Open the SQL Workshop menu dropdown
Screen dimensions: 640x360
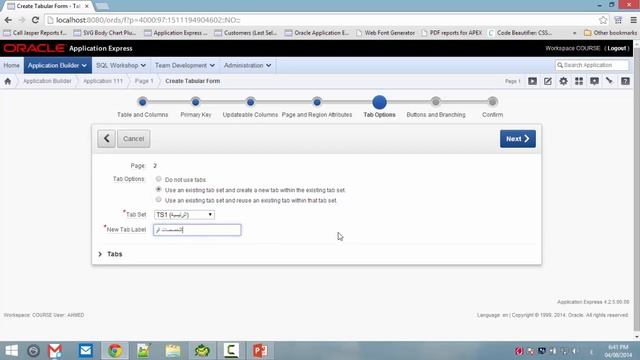(121, 65)
